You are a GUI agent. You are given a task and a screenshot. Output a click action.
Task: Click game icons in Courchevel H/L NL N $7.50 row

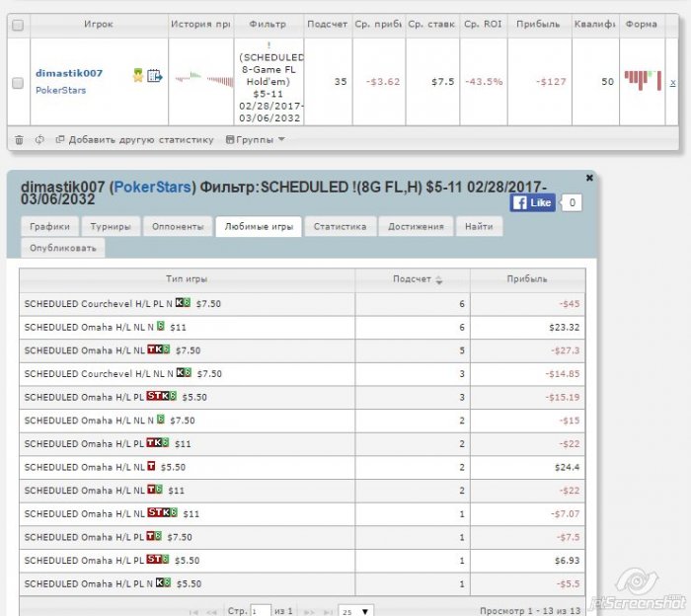pos(184,373)
